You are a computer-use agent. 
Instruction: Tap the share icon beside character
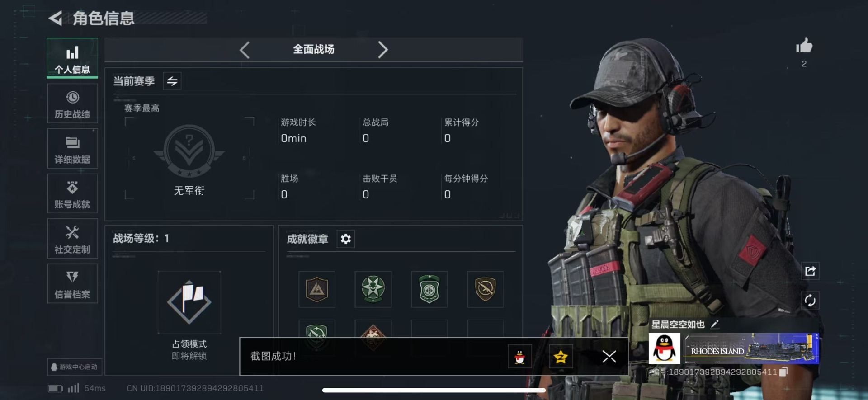(810, 271)
